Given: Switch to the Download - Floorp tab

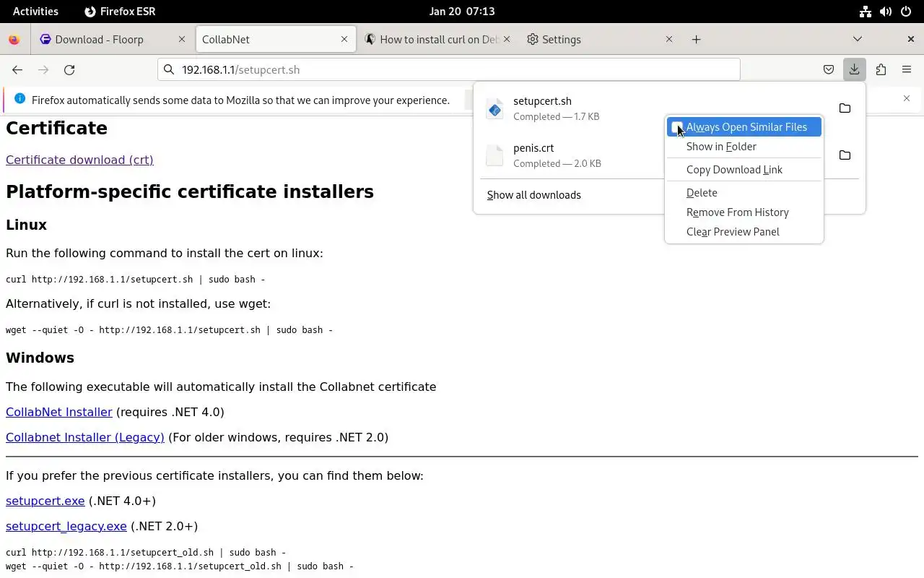Looking at the screenshot, I should 113,39.
